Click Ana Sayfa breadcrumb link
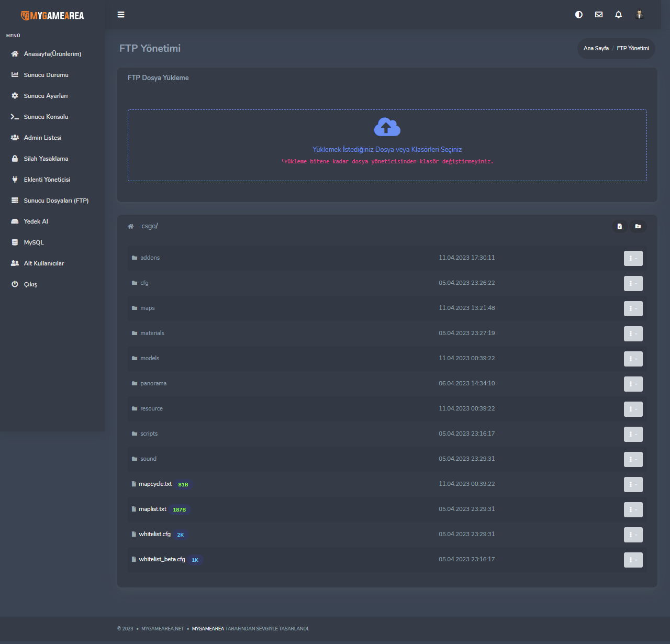This screenshot has width=670, height=644. click(x=596, y=48)
